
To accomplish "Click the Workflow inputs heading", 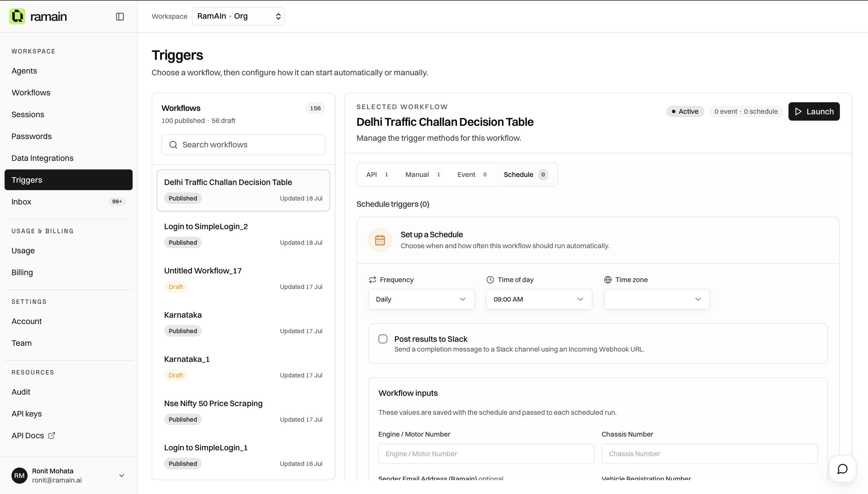I will (x=408, y=393).
